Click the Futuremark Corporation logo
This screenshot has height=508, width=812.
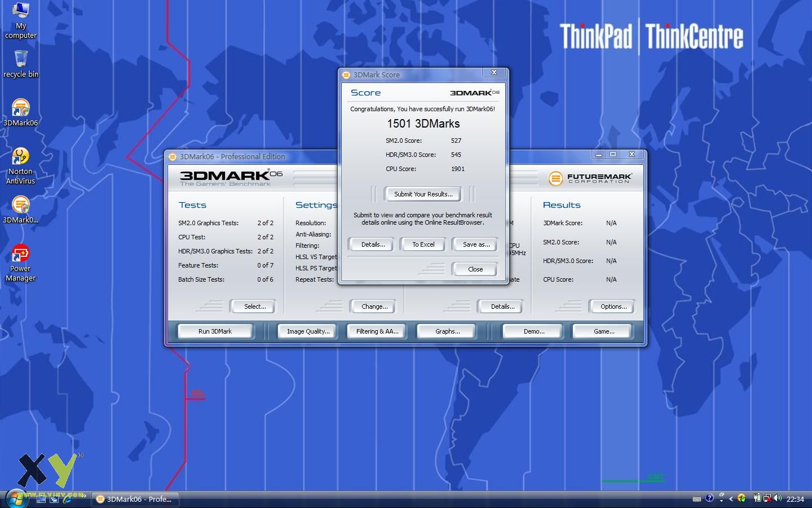pyautogui.click(x=590, y=178)
